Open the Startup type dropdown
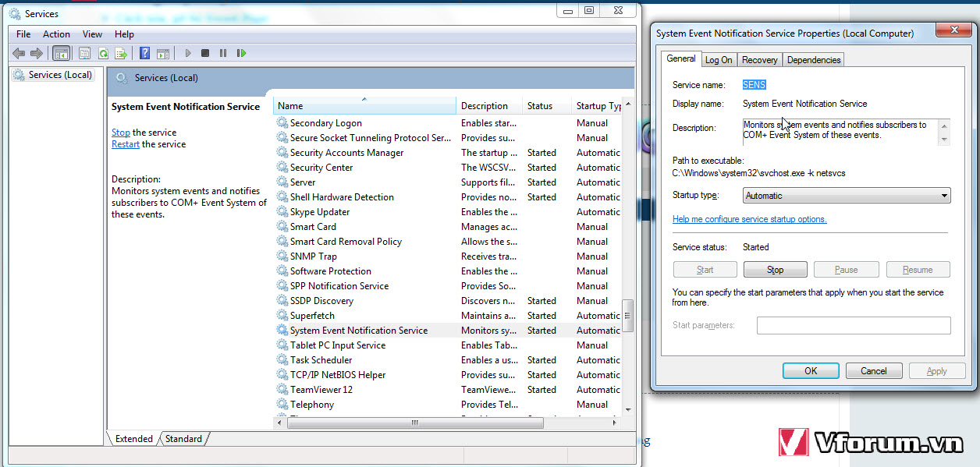 847,196
